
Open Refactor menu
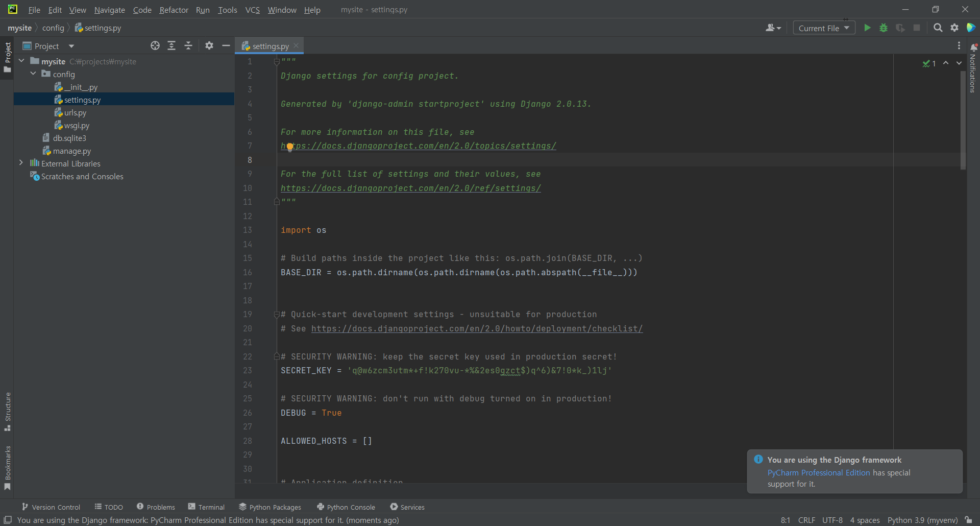(x=174, y=10)
